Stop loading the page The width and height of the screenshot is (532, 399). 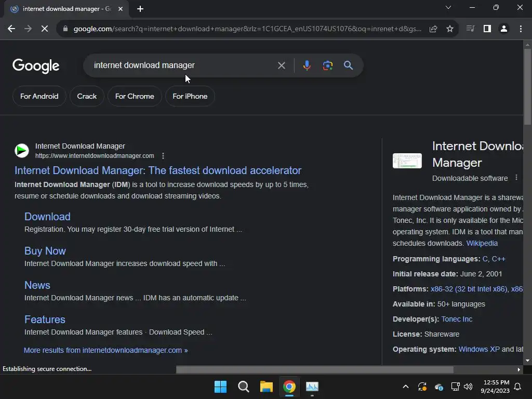coord(45,29)
